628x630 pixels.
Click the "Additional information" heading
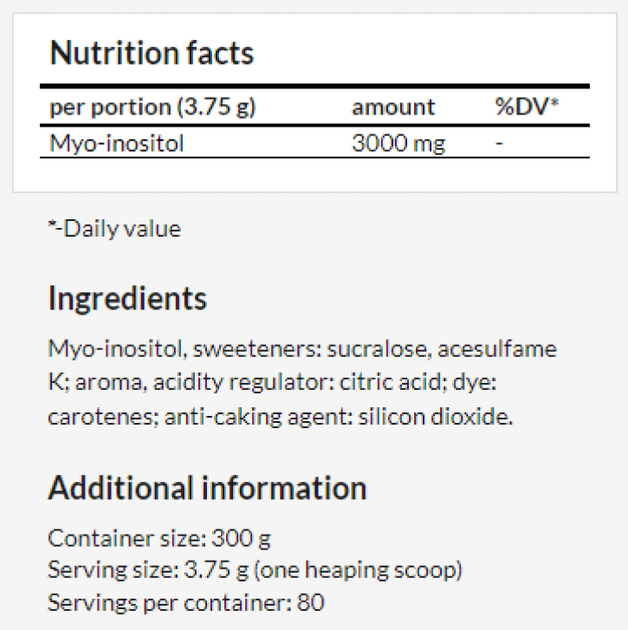click(x=207, y=488)
